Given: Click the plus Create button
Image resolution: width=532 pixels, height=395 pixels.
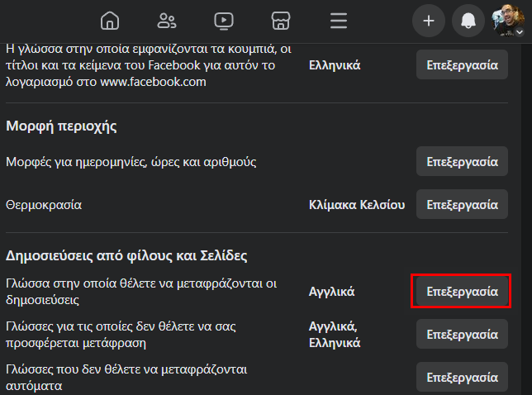Looking at the screenshot, I should click(x=429, y=21).
